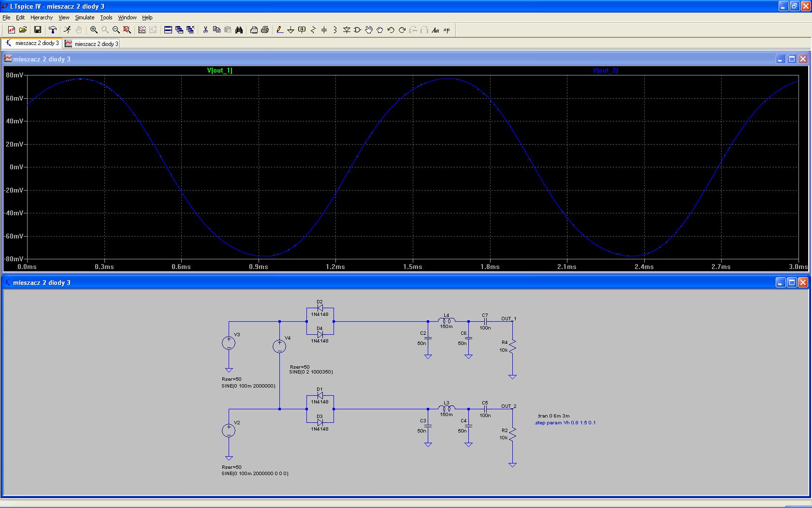812x508 pixels.
Task: Place a Ground symbol tool
Action: coord(290,30)
